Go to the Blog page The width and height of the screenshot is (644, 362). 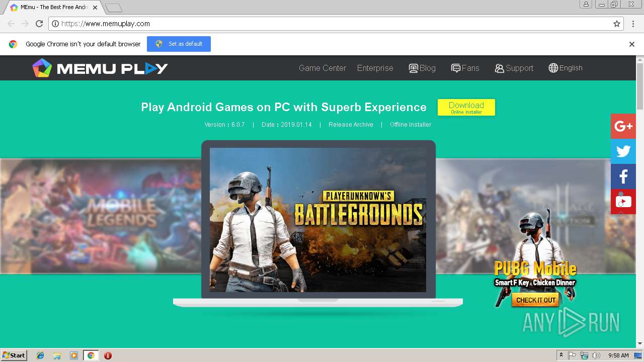click(422, 68)
